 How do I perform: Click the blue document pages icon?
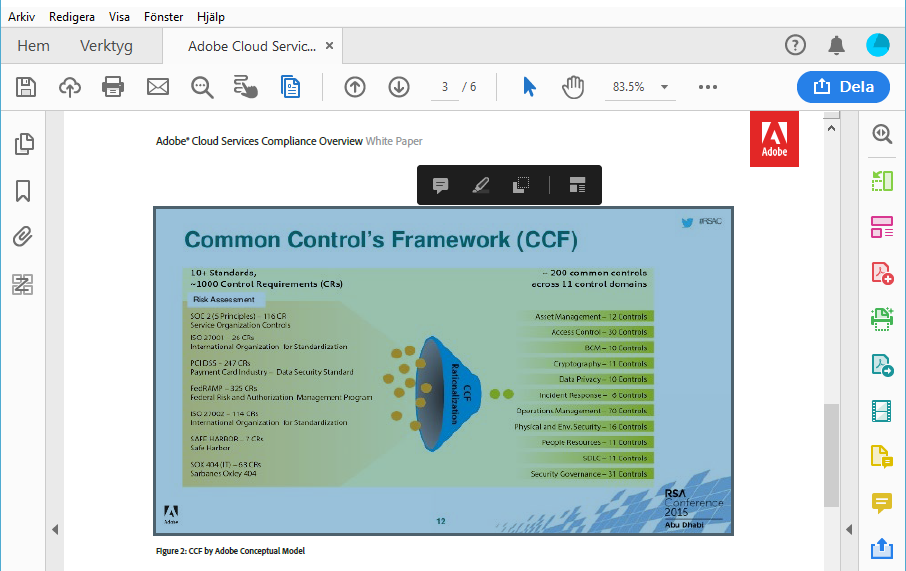[290, 87]
